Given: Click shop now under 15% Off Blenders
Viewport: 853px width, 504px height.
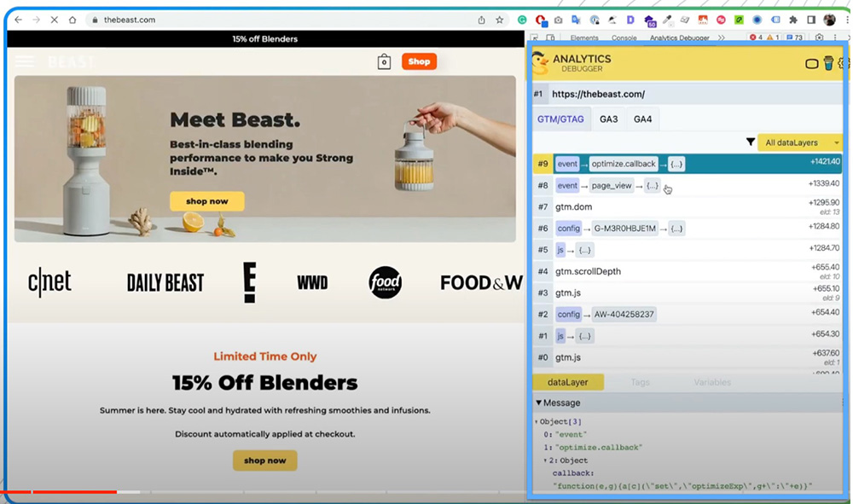Looking at the screenshot, I should [265, 461].
